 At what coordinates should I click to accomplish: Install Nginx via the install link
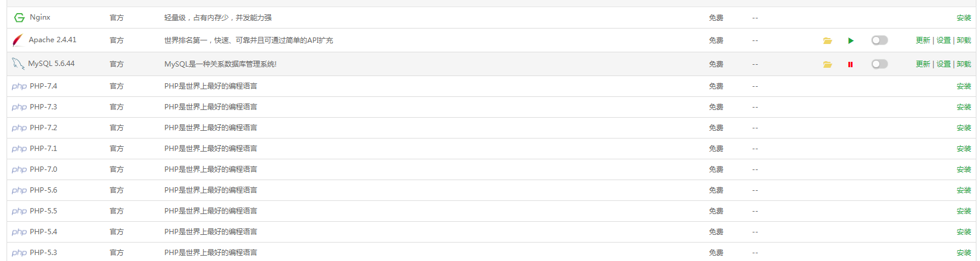click(x=964, y=18)
